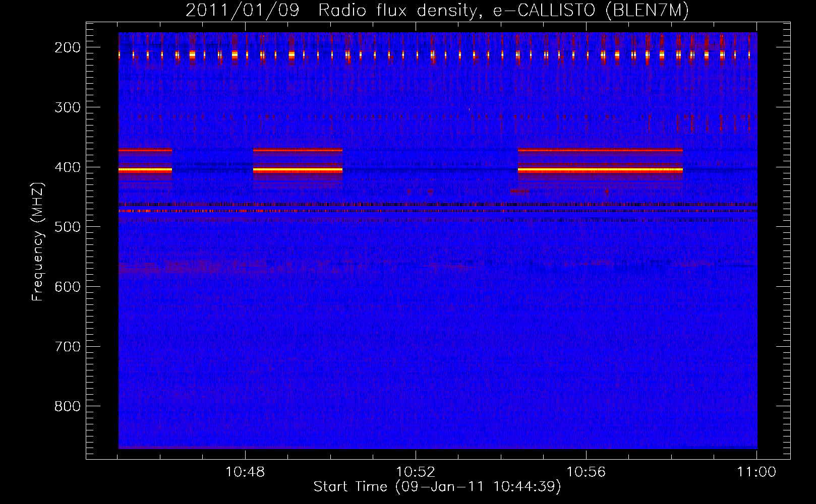Click the 300 frequency tick label
This screenshot has height=504, width=816.
68,107
